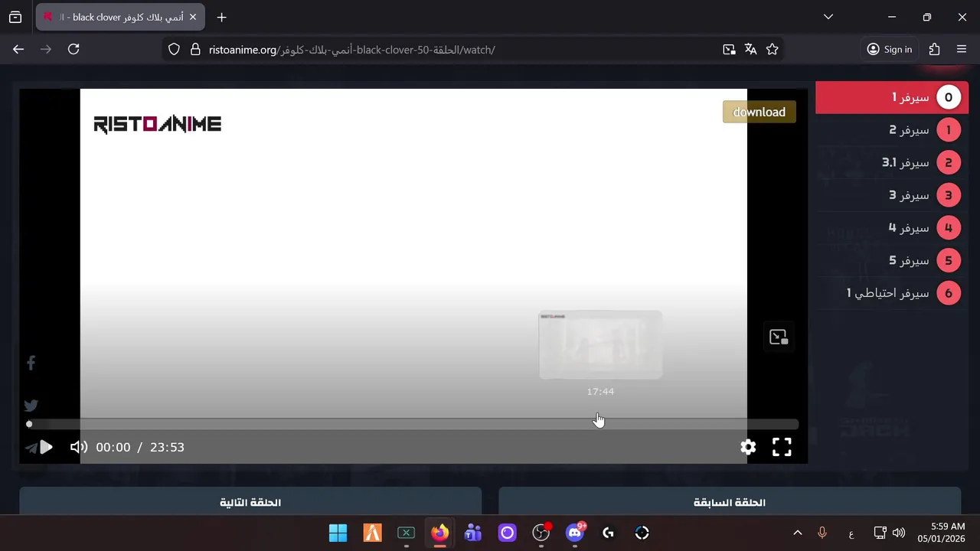The height and width of the screenshot is (551, 980).
Task: Select the Black Clover browser tab
Action: click(x=120, y=17)
